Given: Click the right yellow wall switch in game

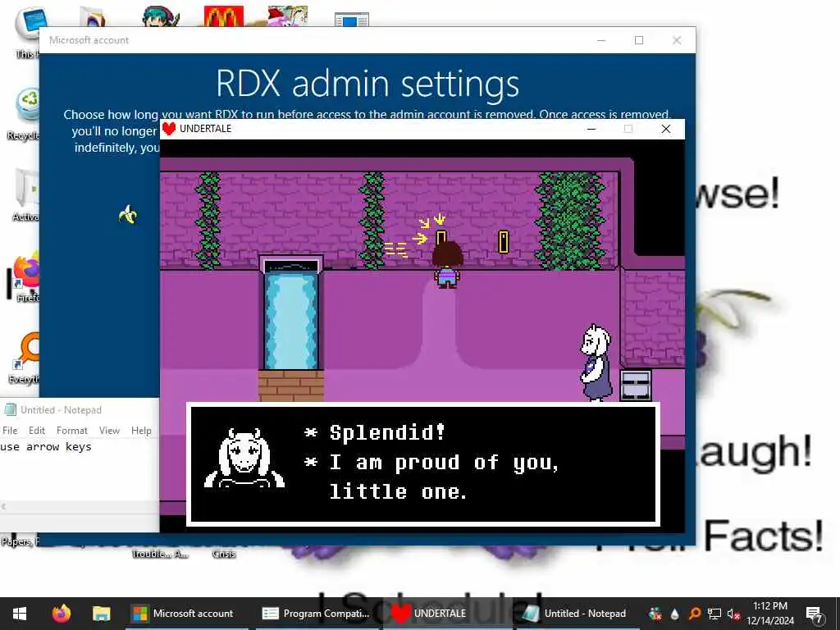Looking at the screenshot, I should coord(504,242).
